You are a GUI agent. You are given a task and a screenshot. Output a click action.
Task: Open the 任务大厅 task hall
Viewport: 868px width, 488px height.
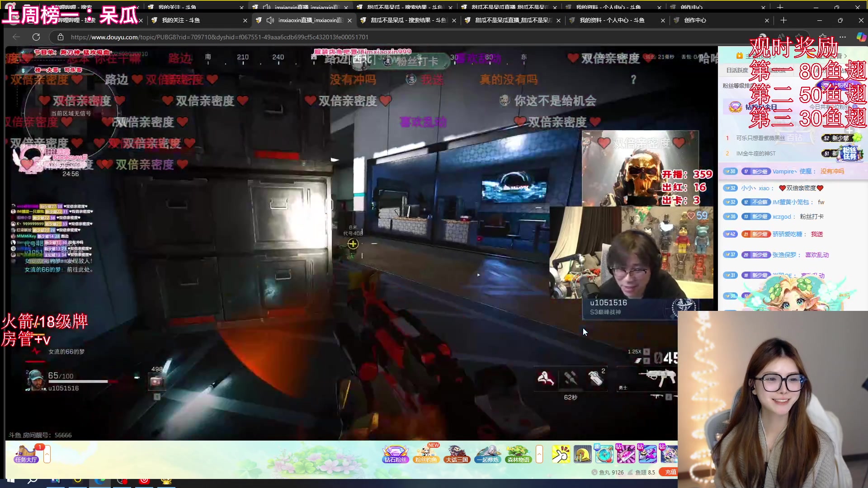[26, 454]
